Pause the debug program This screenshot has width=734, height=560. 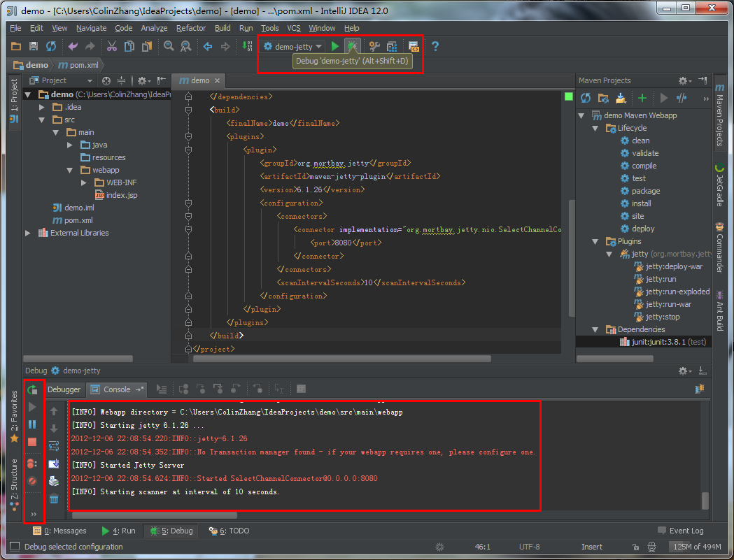click(31, 424)
